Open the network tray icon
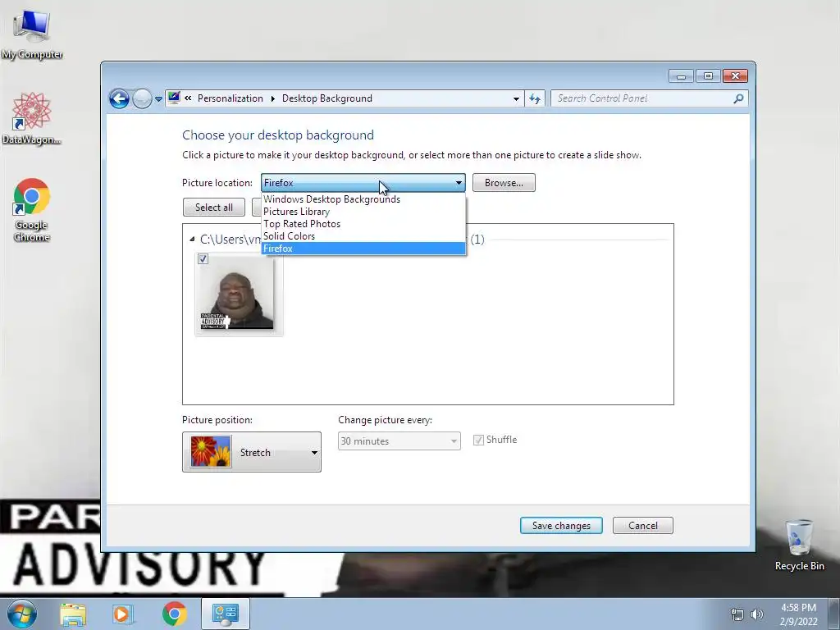Viewport: 840px width, 630px height. coord(737,614)
